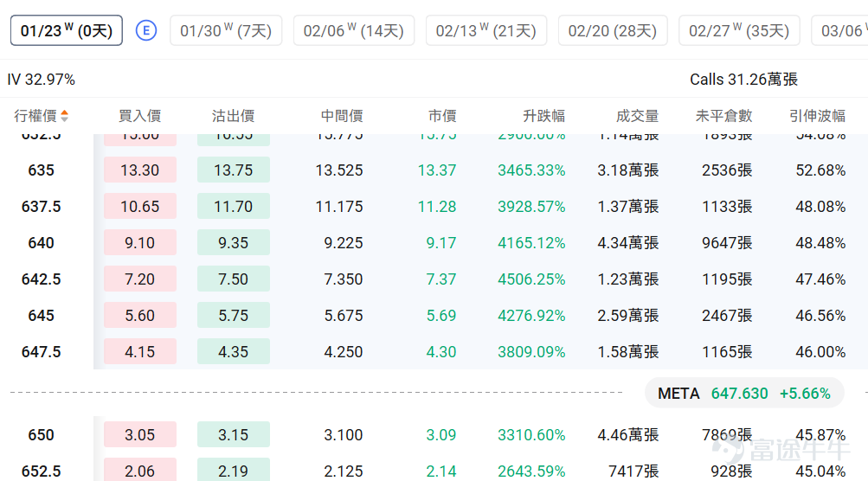Click bid price 5.60 for strike 645

pos(140,316)
